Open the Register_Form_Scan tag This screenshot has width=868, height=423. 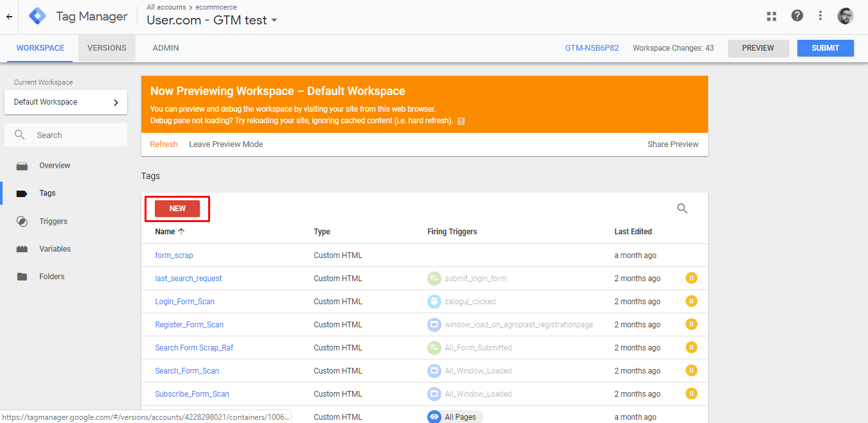[x=190, y=325]
